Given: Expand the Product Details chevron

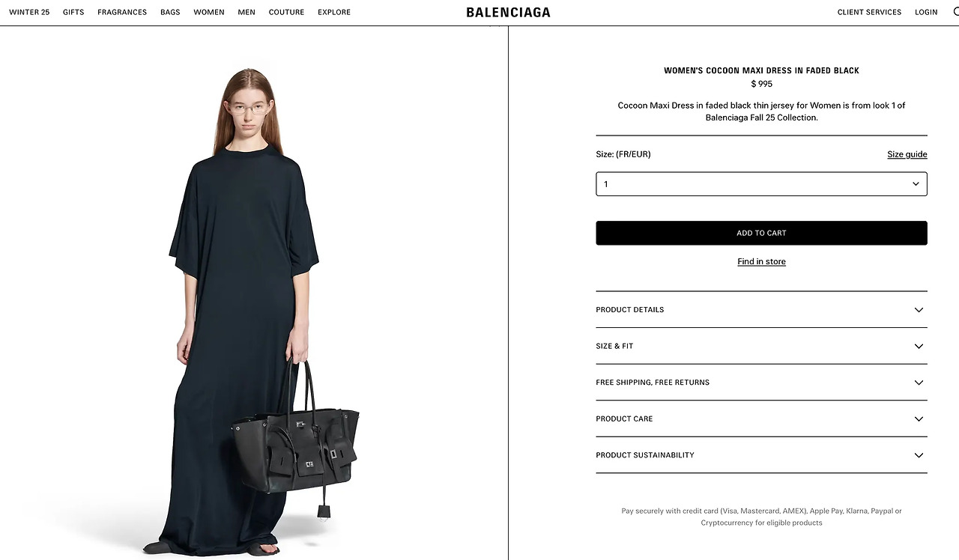Looking at the screenshot, I should point(919,310).
